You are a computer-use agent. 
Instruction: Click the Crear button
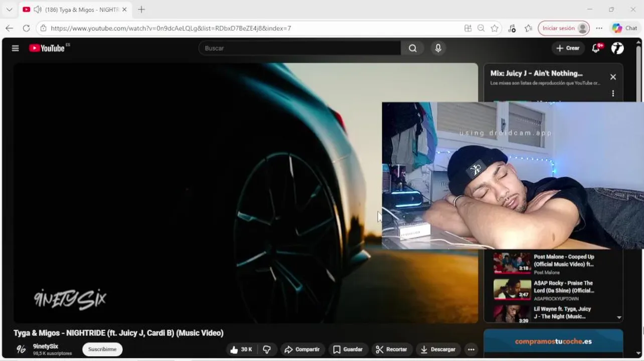pos(568,48)
